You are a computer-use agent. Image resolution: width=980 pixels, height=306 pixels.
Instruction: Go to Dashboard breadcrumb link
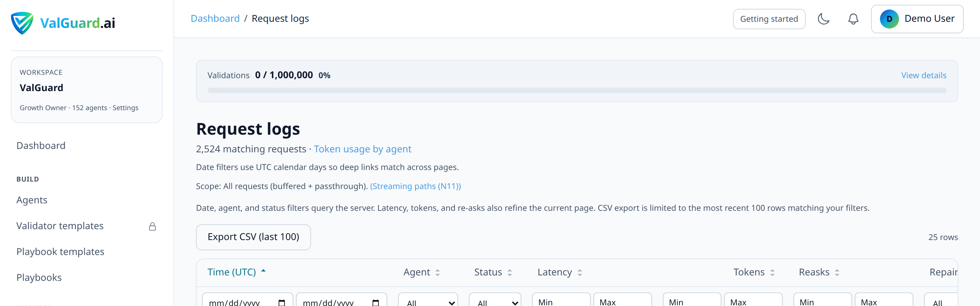click(215, 19)
